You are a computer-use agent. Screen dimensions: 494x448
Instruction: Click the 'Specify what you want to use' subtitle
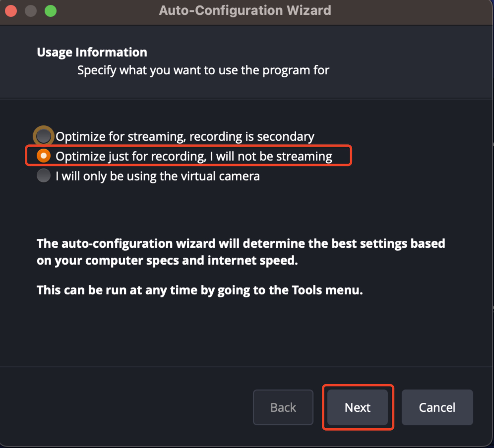click(x=203, y=70)
